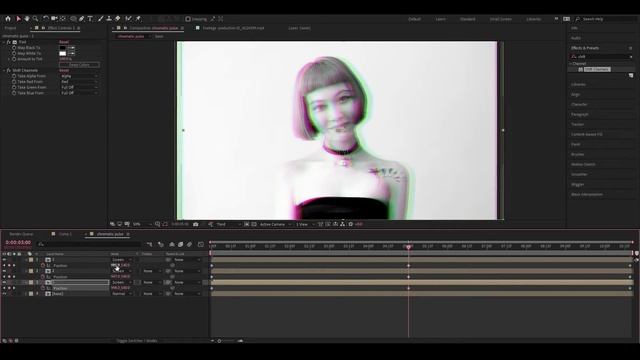
Task: Click Map Black To color swatch
Action: [62, 48]
